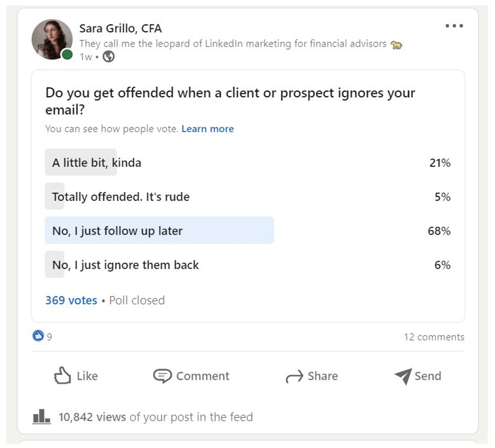Click Sara Grillo's profile picture
The image size is (495, 448).
[x=52, y=37]
